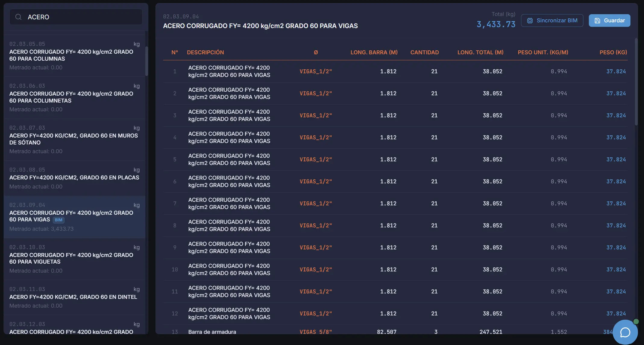Open the chat bubble widget
This screenshot has height=345, width=644.
[625, 332]
